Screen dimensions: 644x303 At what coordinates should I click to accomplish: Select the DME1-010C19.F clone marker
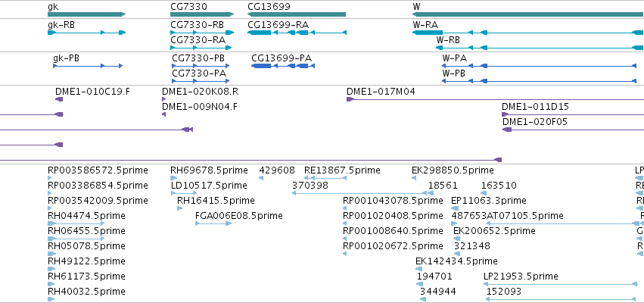pos(59,99)
